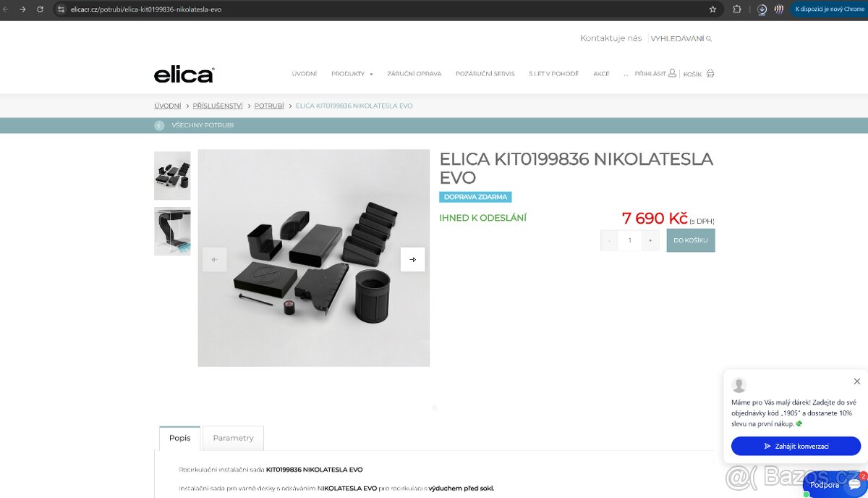Screen dimensions: 868x498
Task: Show the previous product image with left arrow
Action: tap(215, 259)
